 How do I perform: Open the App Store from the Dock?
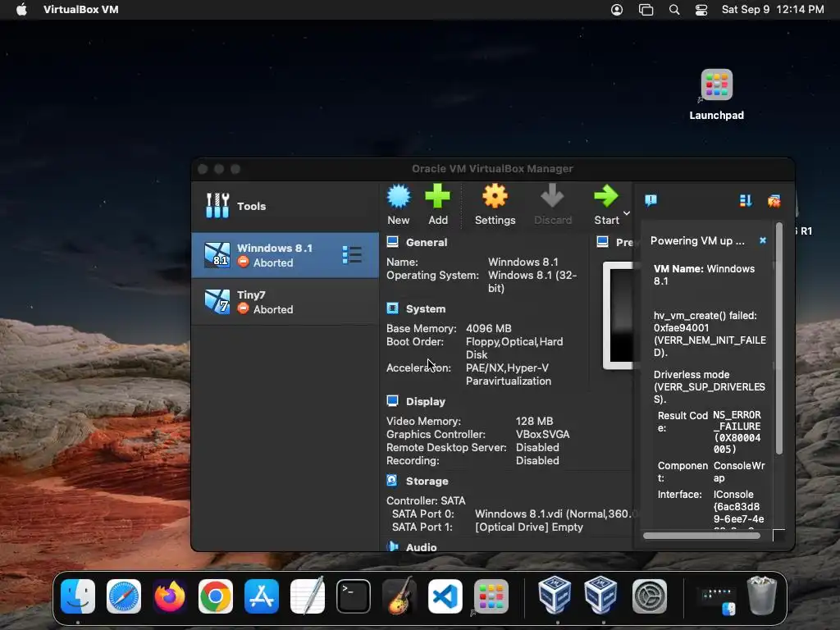pyautogui.click(x=262, y=596)
